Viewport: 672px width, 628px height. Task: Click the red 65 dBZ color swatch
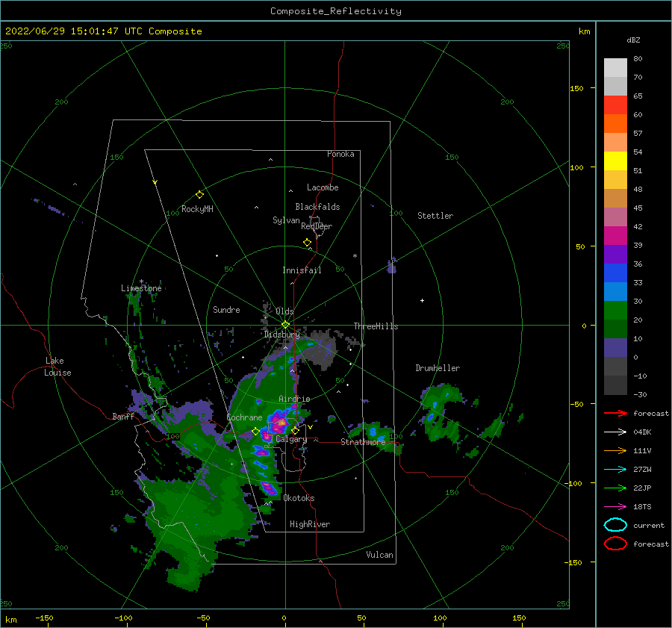(x=615, y=105)
